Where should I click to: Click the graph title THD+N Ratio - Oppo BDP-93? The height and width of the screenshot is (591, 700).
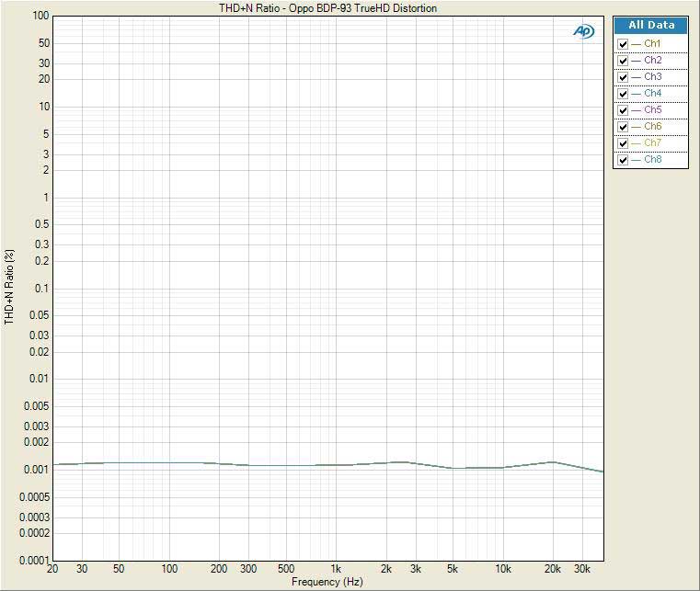[327, 8]
